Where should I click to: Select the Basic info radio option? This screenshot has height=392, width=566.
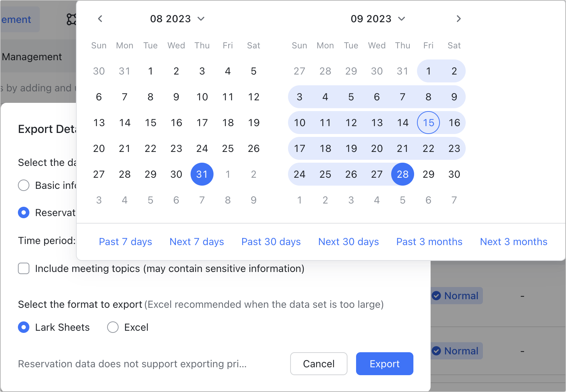(24, 185)
